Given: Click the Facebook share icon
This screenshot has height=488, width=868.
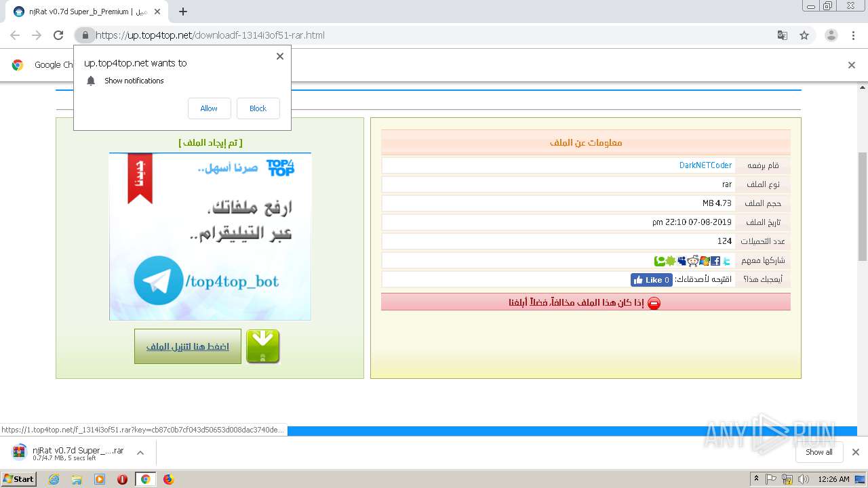Looking at the screenshot, I should click(715, 261).
